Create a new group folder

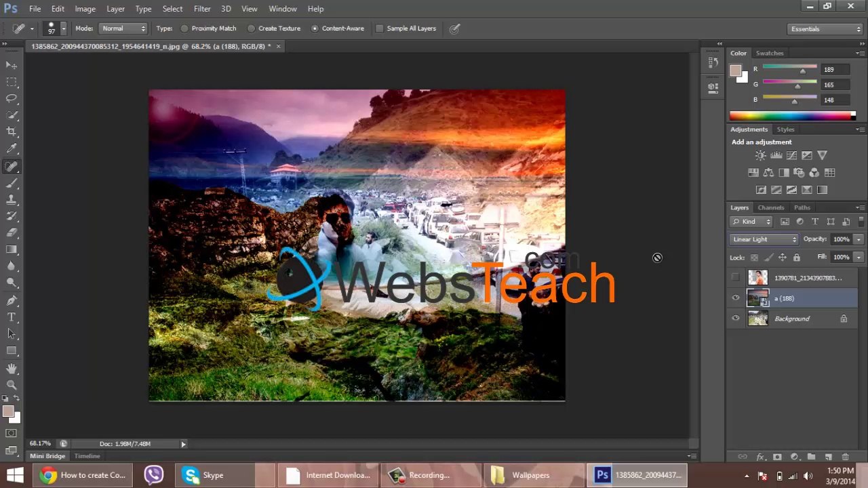click(810, 457)
